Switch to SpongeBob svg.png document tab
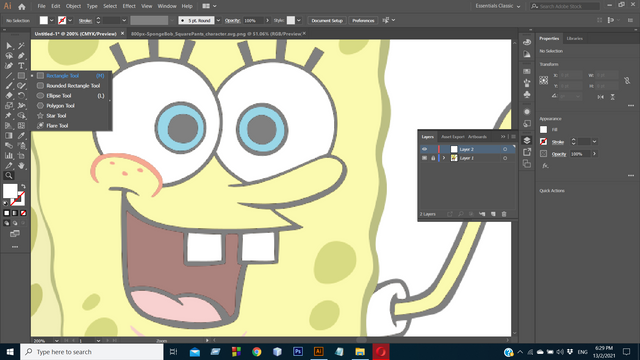The image size is (640, 360). (x=216, y=34)
